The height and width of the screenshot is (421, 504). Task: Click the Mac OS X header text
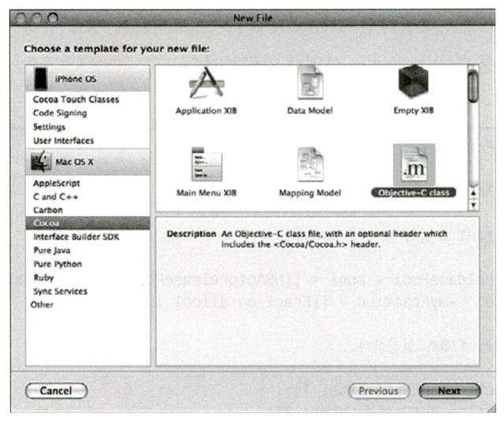[75, 162]
